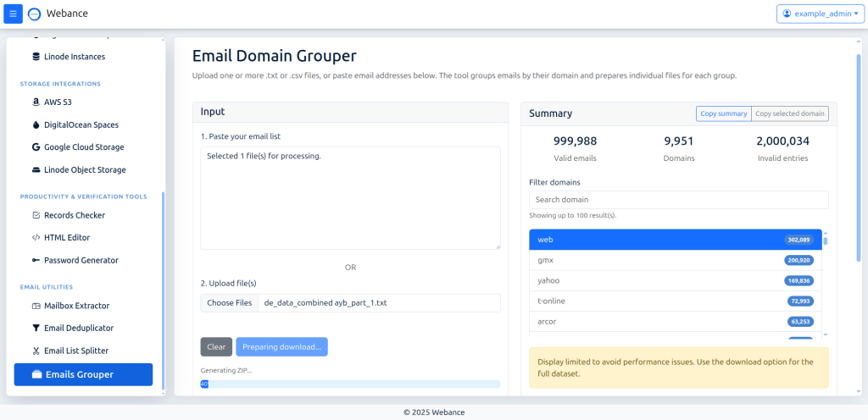Click the Webance brand name text

point(67,14)
